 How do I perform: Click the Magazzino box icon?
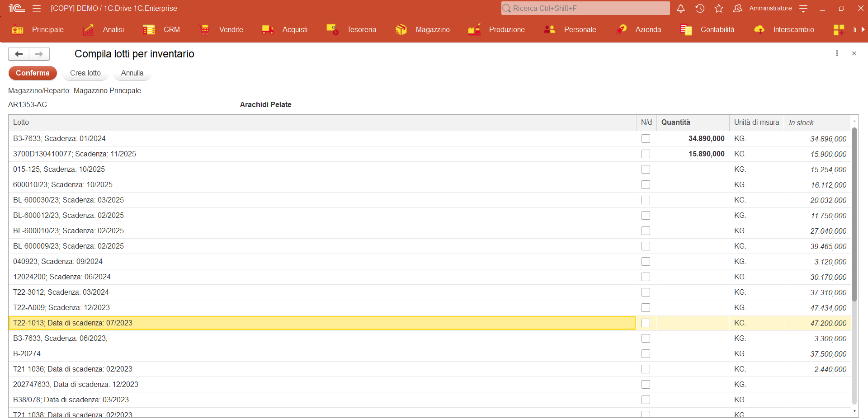(x=401, y=29)
